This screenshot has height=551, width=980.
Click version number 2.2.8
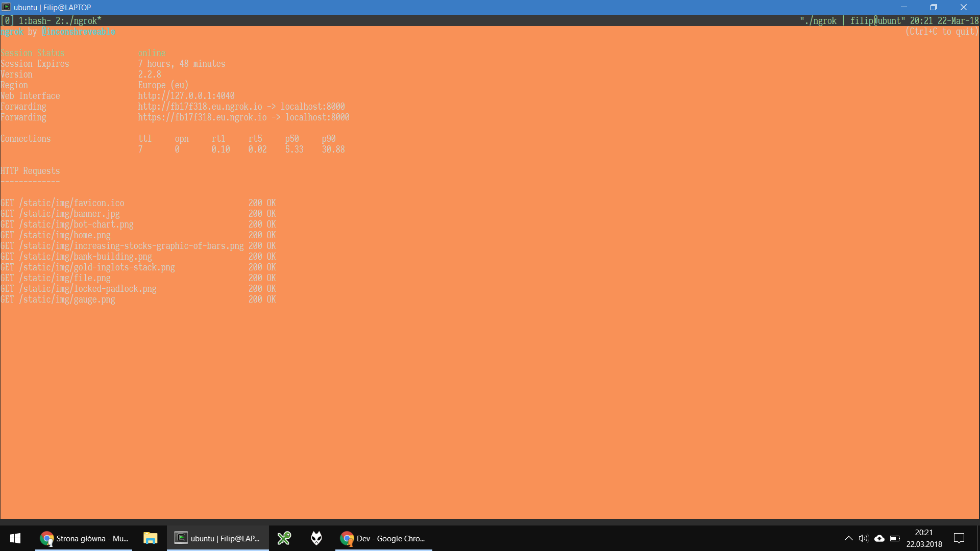[x=150, y=74]
